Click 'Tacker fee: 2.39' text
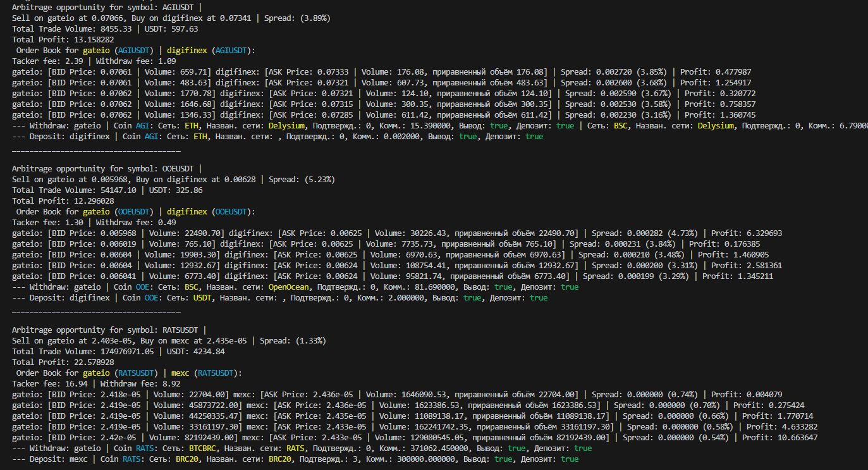The width and height of the screenshot is (868, 470). [x=47, y=61]
